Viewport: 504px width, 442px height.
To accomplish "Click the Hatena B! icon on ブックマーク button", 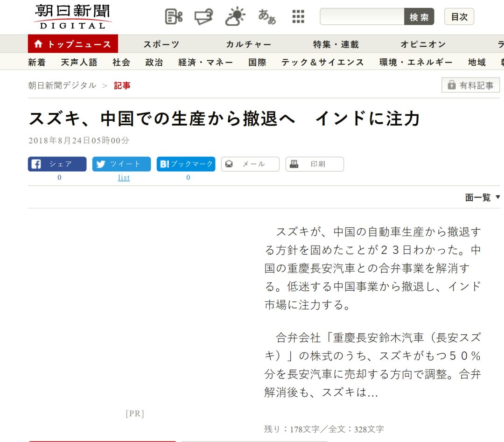I will tap(164, 164).
